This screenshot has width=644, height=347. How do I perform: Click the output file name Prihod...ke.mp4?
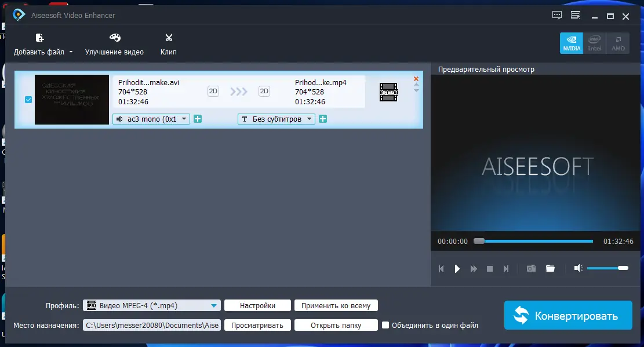(x=321, y=82)
